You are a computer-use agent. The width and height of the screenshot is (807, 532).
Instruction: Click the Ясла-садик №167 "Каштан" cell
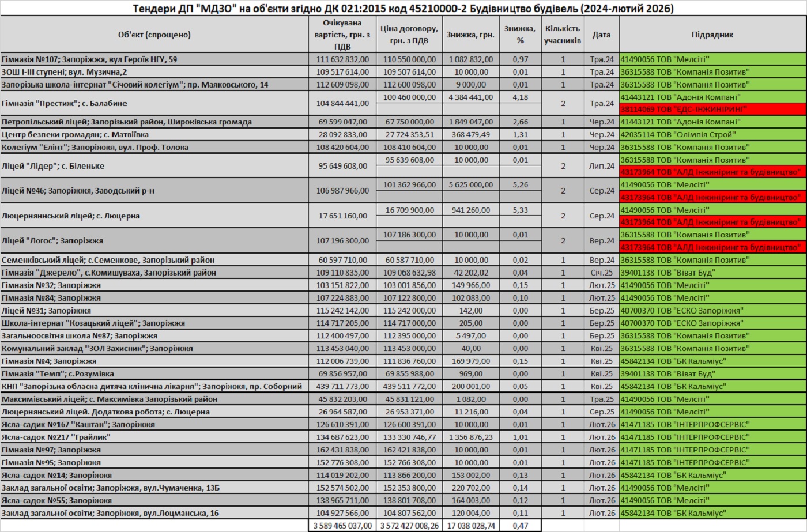coord(154,425)
